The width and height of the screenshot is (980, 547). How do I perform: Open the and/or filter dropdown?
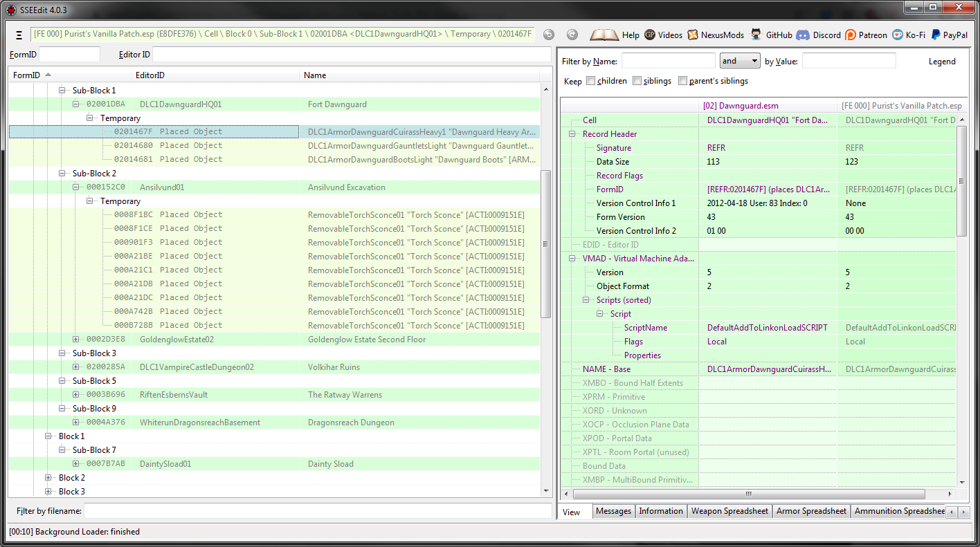(740, 61)
